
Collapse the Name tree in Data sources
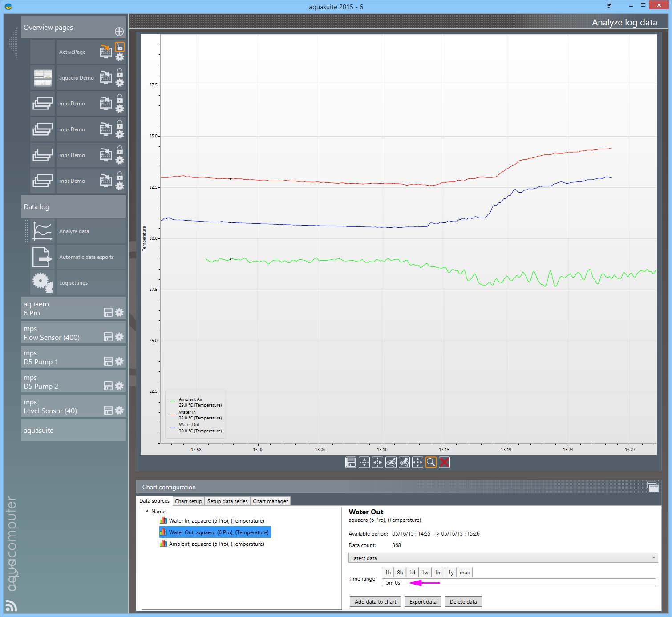(x=147, y=512)
